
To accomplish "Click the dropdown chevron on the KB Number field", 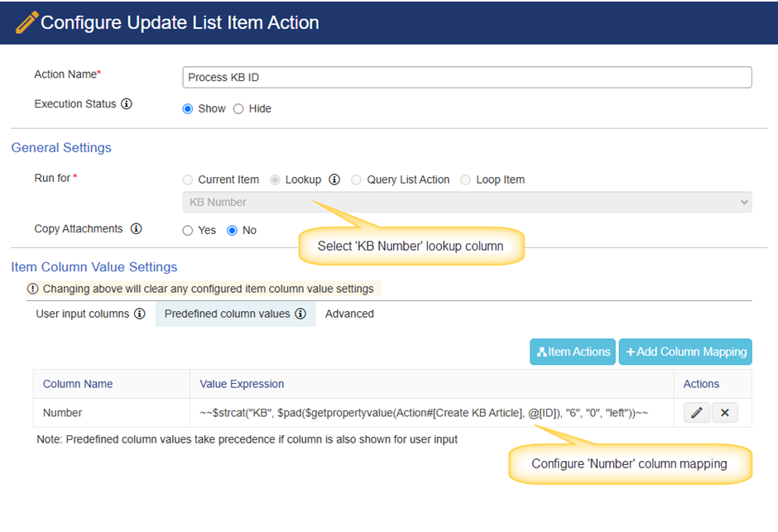I will (x=744, y=202).
